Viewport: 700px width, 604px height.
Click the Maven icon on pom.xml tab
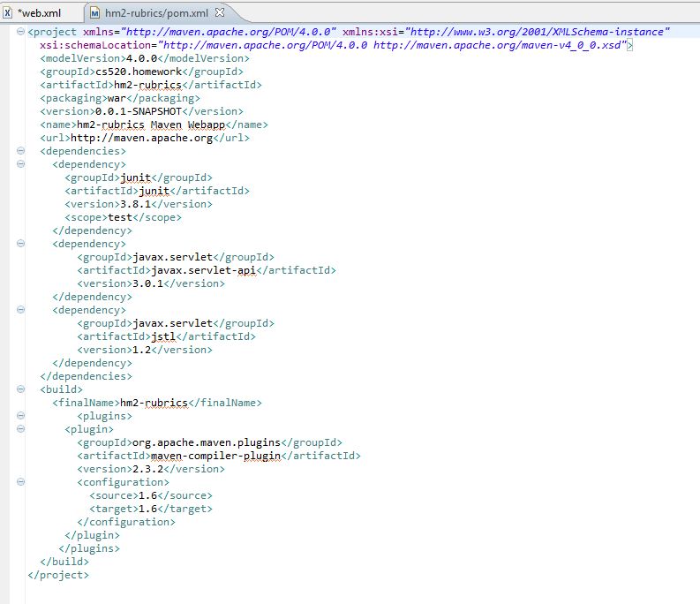point(94,13)
